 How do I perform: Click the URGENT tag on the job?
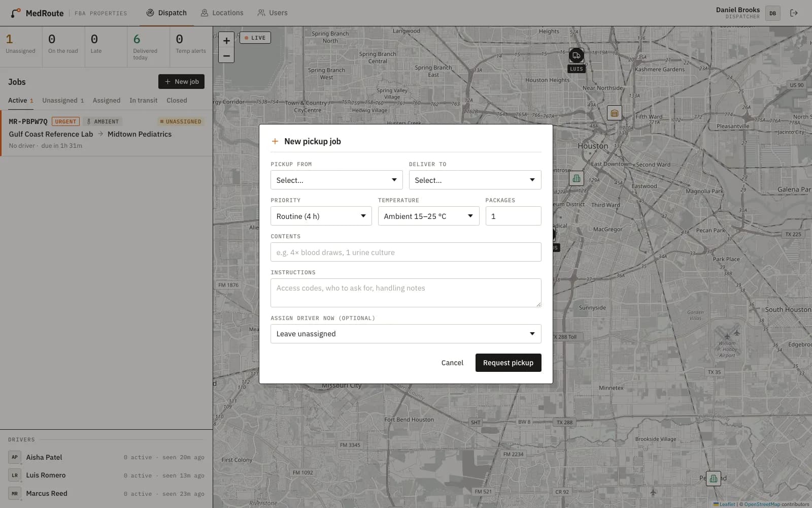coord(65,122)
